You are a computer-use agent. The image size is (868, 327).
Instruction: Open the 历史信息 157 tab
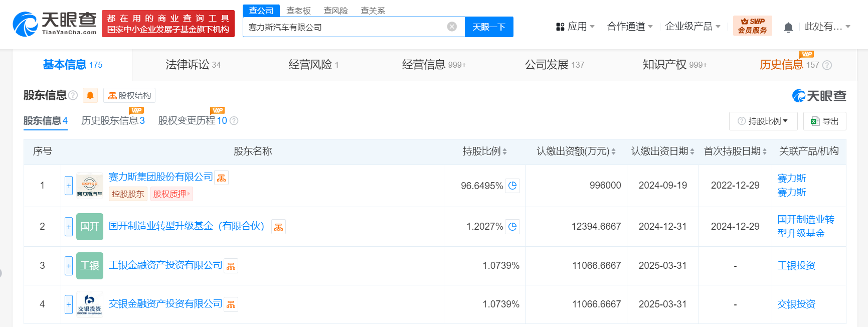point(789,65)
